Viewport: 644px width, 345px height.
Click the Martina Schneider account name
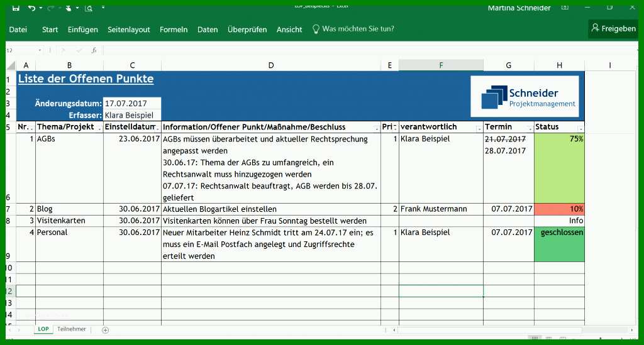click(x=519, y=8)
